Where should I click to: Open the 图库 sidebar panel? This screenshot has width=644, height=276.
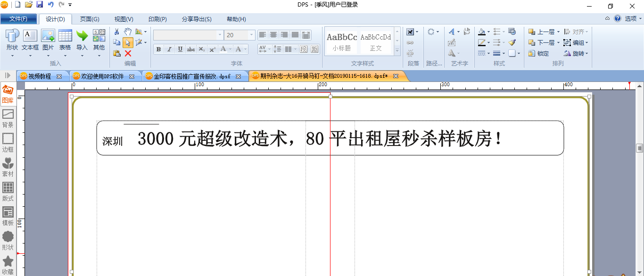pos(8,94)
